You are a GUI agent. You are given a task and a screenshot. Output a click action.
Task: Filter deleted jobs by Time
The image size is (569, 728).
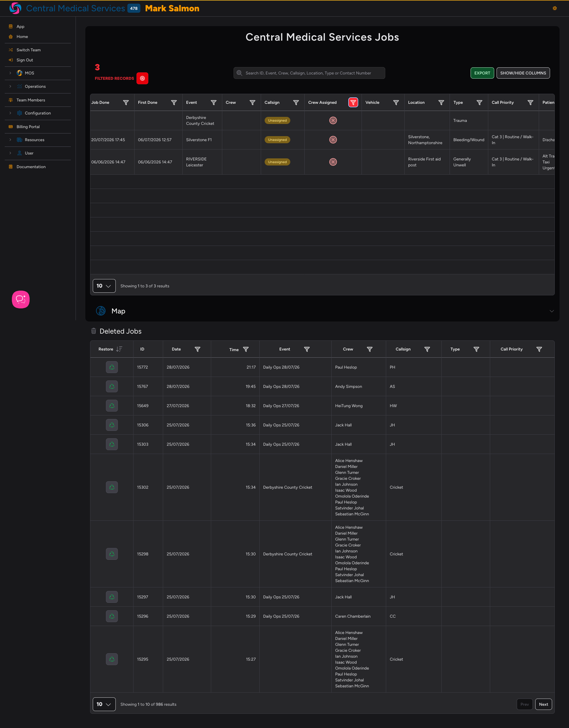(x=246, y=349)
